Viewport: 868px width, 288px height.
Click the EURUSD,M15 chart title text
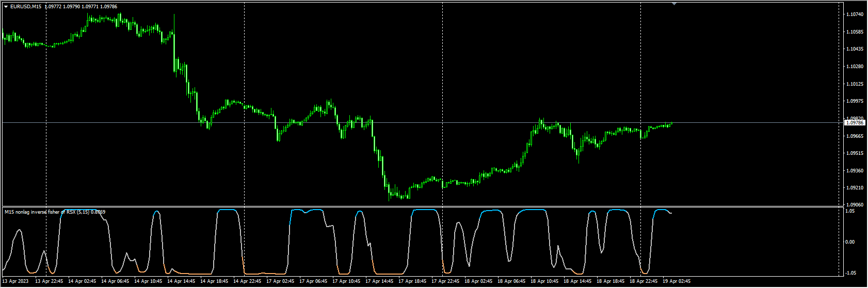[26, 7]
